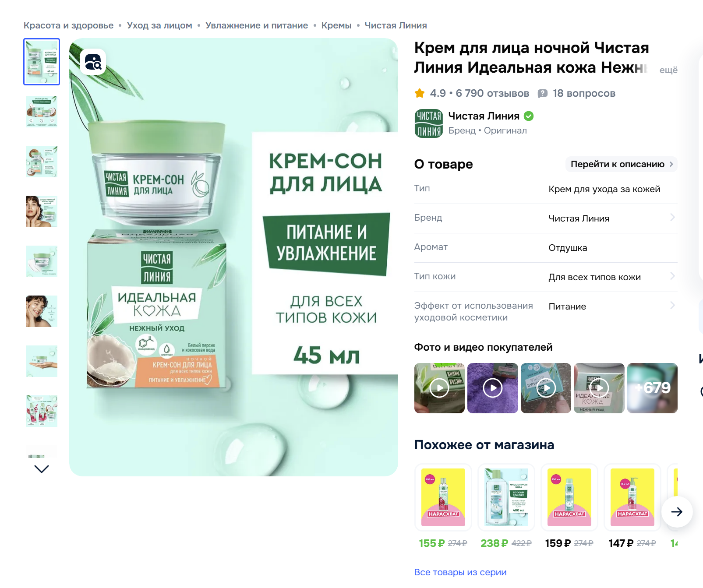Go to Уход за лицом breadcrumb

[x=159, y=25]
